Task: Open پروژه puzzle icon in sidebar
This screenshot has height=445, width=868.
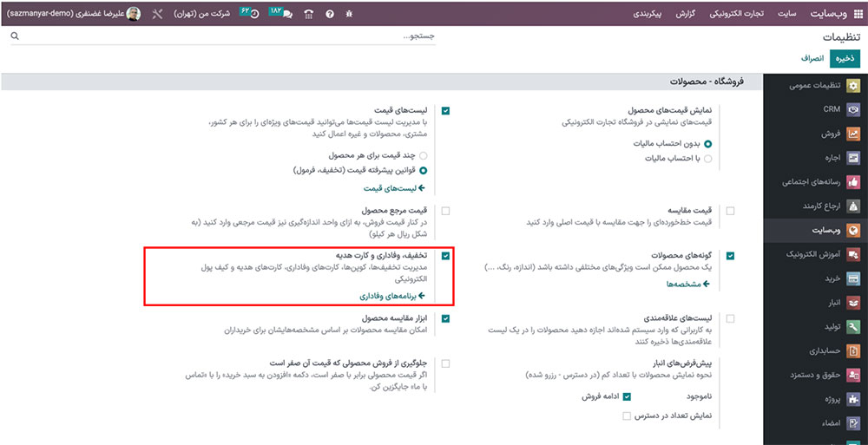Action: pos(854,399)
